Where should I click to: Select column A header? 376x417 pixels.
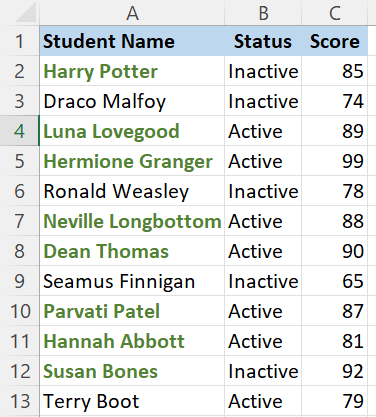[132, 13]
